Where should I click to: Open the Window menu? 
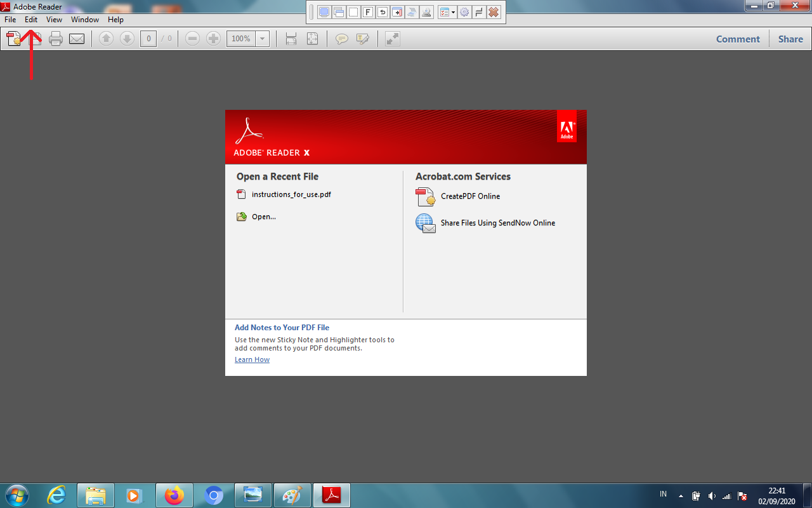[85, 20]
